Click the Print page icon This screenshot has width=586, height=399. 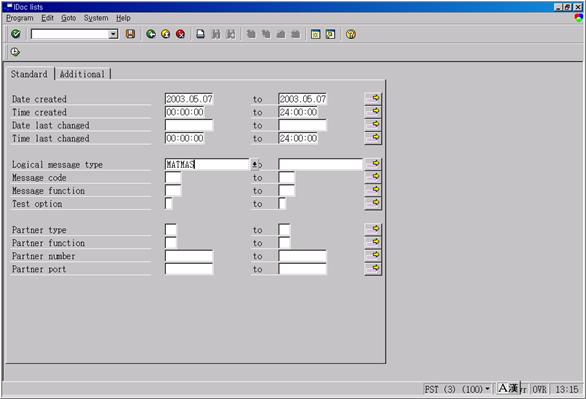coord(201,34)
